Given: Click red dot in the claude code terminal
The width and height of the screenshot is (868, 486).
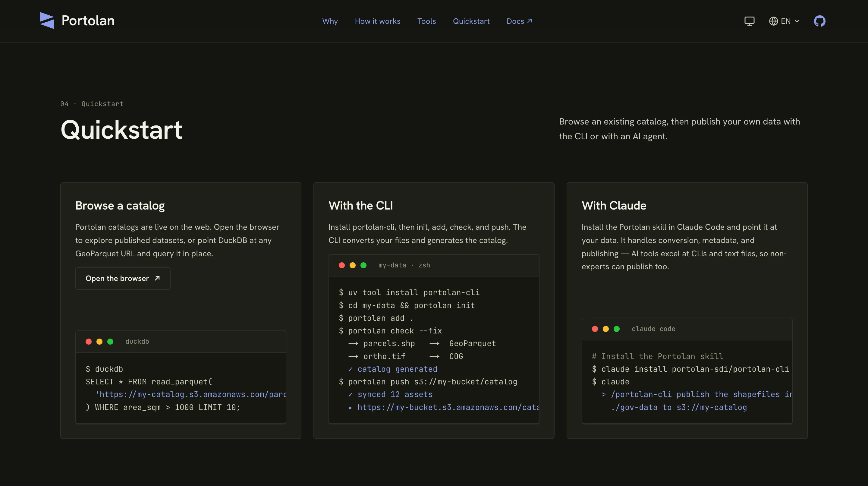Looking at the screenshot, I should pyautogui.click(x=595, y=329).
